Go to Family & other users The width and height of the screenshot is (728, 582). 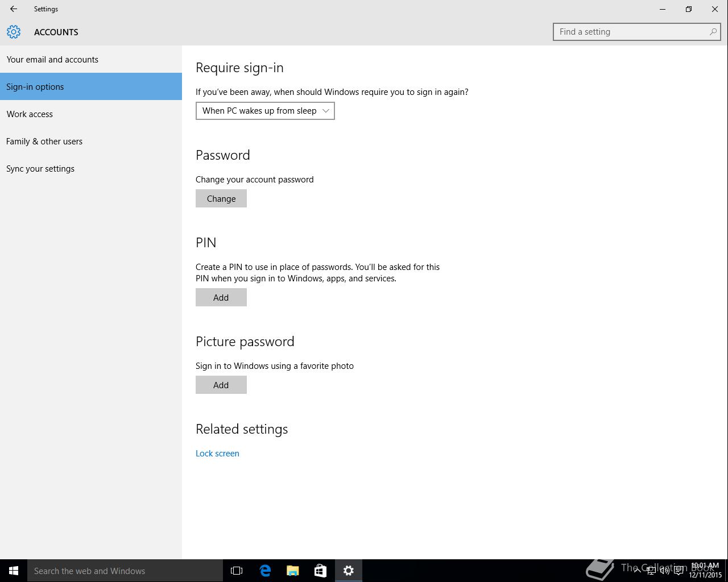(91, 141)
